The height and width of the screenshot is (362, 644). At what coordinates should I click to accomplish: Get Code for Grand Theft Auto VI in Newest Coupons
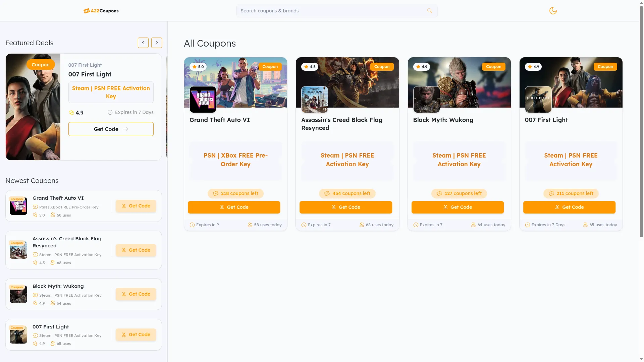coord(136,206)
